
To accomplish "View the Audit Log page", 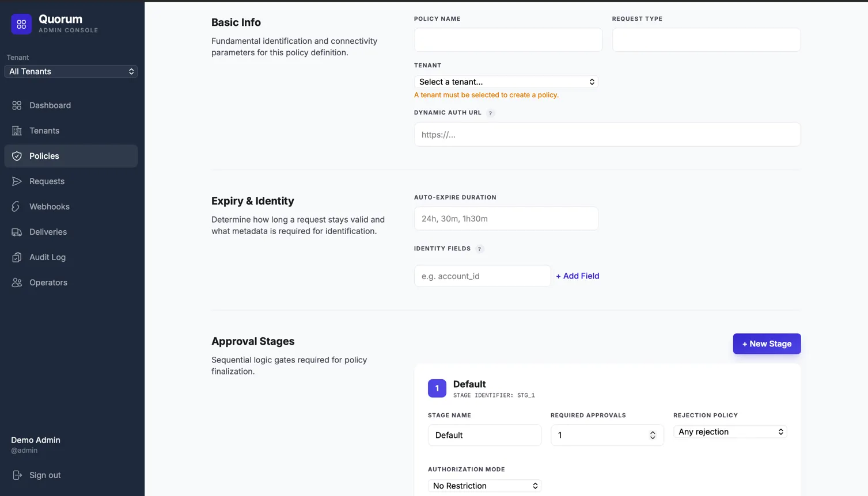I will (71, 257).
